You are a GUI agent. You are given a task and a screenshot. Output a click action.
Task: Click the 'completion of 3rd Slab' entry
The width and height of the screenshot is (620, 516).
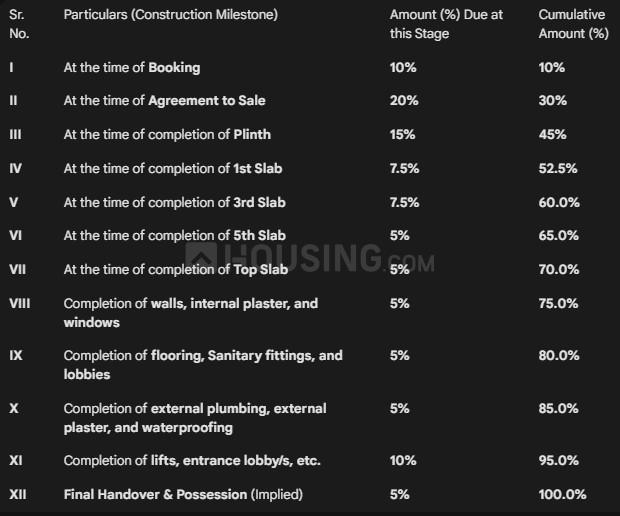pyautogui.click(x=175, y=202)
